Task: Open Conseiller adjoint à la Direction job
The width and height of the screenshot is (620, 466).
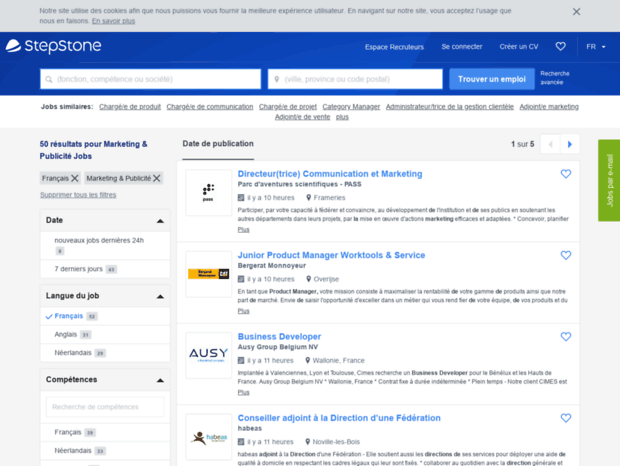Action: (x=339, y=418)
